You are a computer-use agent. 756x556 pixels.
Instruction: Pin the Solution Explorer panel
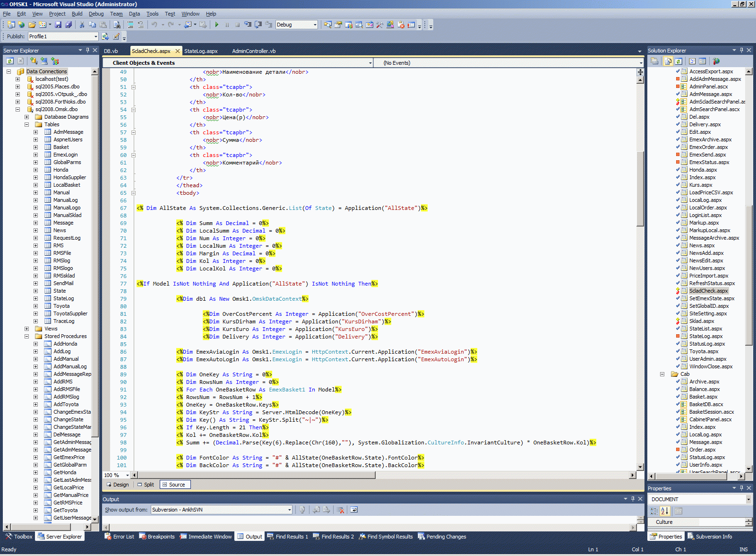click(x=741, y=50)
